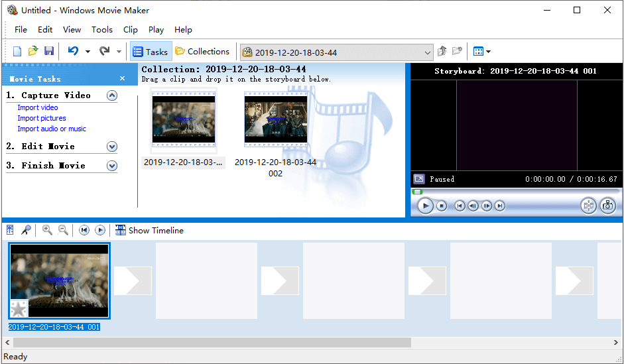This screenshot has height=364, width=624.
Task: Click the Narrate Timeline microphone icon
Action: coord(26,230)
